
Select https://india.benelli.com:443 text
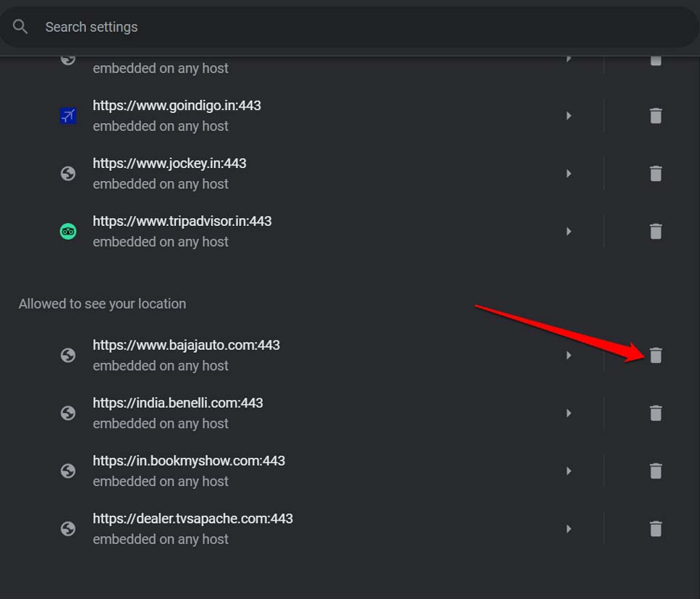177,403
